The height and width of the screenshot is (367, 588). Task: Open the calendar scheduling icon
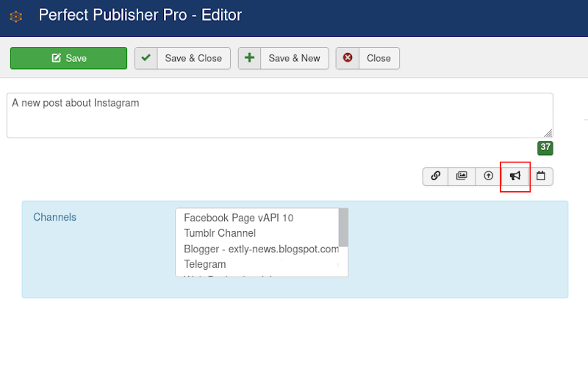(540, 176)
